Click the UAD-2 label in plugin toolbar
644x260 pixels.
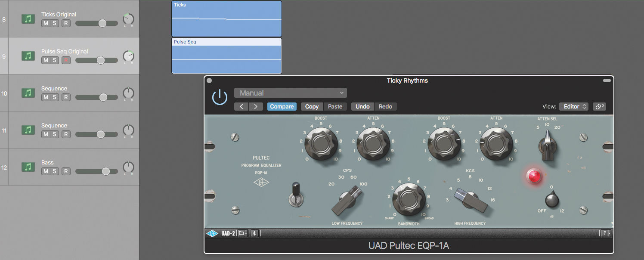(228, 233)
